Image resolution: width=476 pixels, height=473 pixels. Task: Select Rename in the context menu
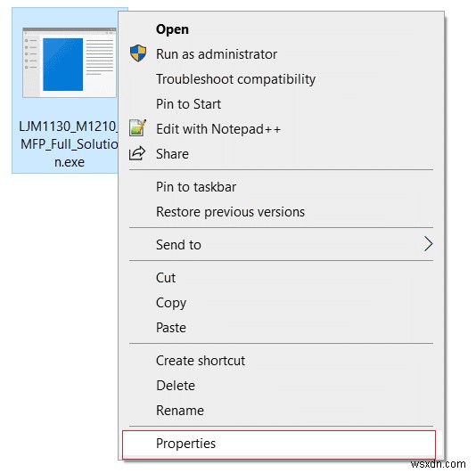[180, 411]
